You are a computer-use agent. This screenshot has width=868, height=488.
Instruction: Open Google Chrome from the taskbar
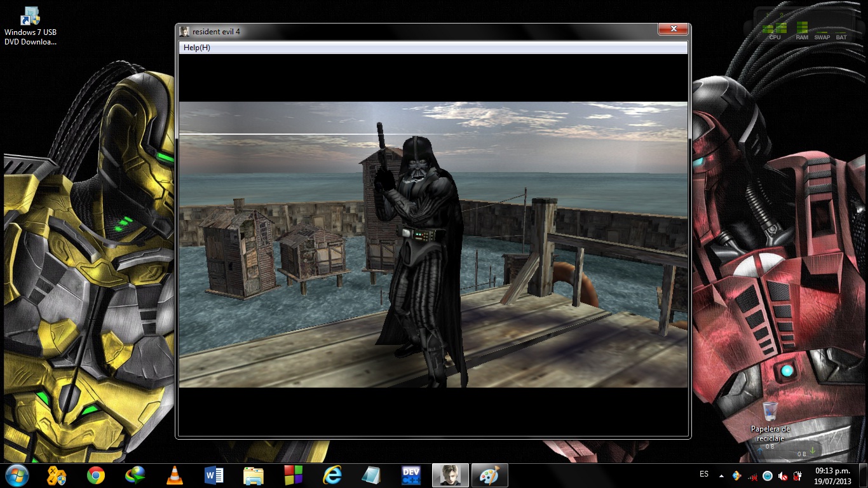coord(96,475)
